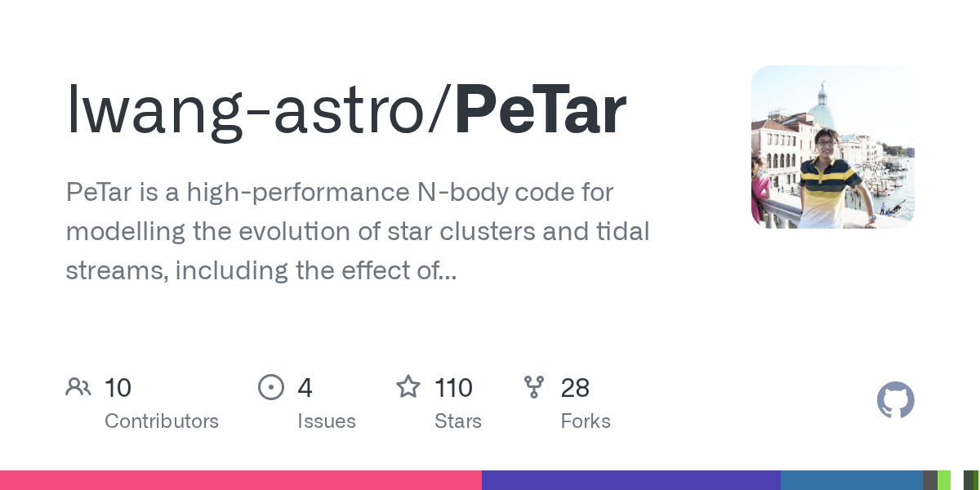Click the fork icon beside 28
The width and height of the screenshot is (980, 490).
pos(534,387)
